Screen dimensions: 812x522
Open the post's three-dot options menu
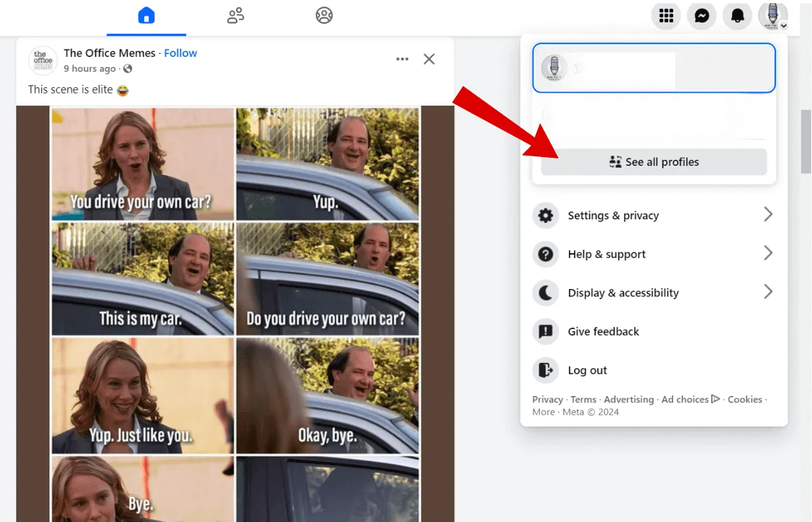pyautogui.click(x=403, y=59)
